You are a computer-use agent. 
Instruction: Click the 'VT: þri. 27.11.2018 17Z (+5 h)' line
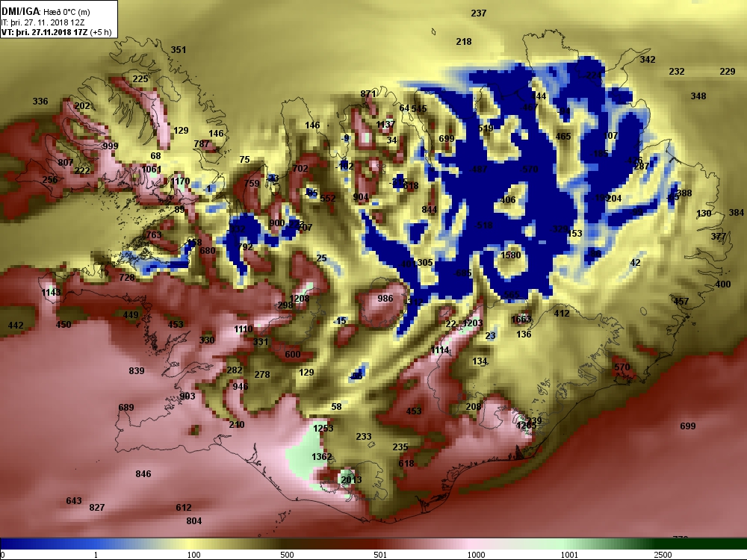57,32
